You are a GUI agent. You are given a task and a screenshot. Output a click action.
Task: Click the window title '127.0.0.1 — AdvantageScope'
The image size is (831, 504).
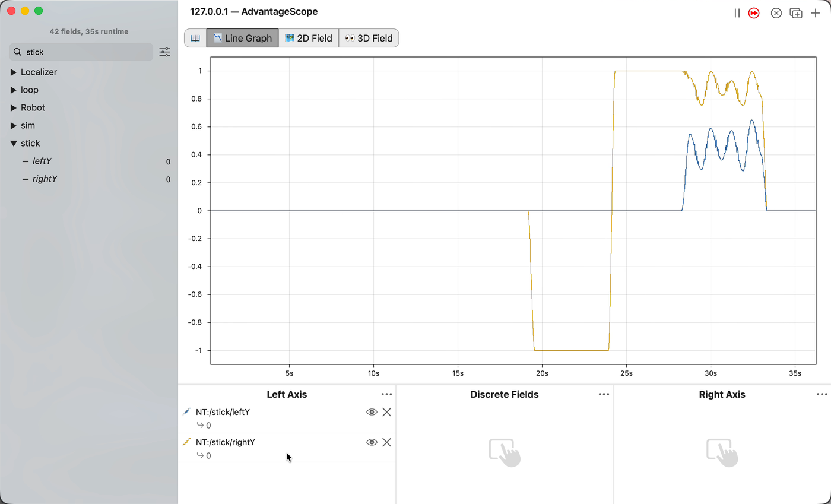coord(254,12)
